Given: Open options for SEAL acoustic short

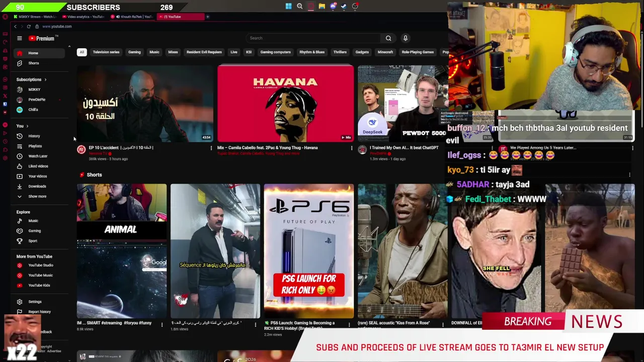Looking at the screenshot, I should point(443,325).
